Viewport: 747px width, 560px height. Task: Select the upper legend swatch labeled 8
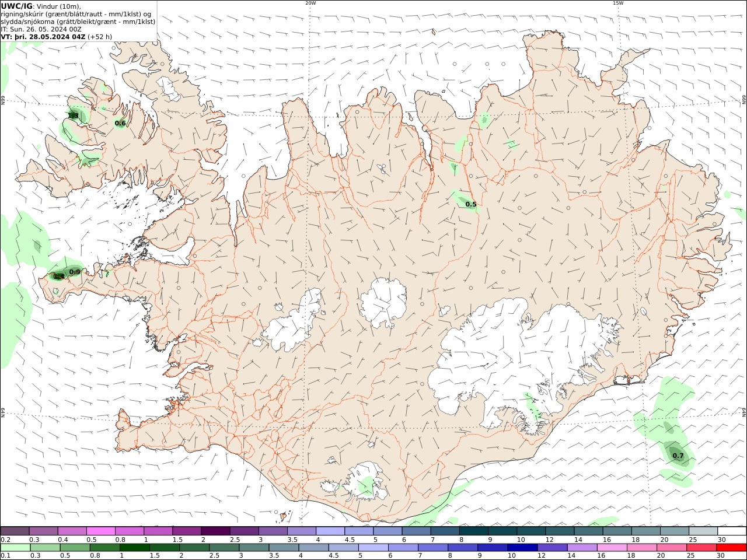tap(473, 531)
